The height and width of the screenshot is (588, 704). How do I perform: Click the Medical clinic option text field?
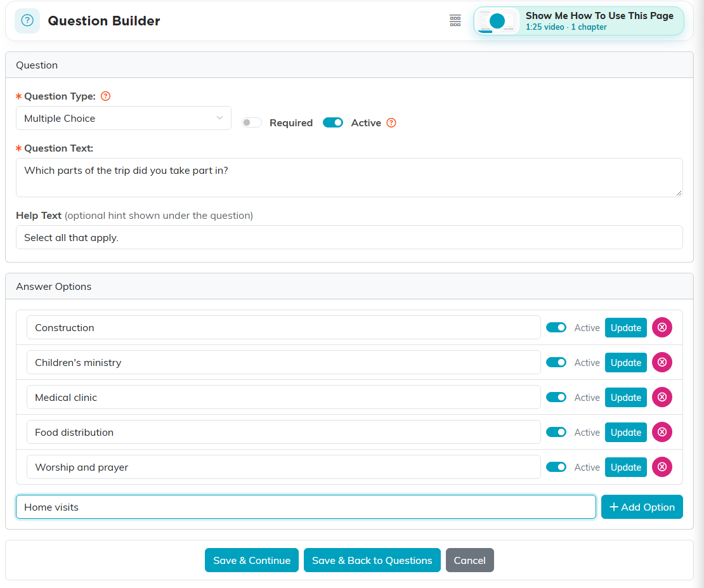pyautogui.click(x=284, y=397)
